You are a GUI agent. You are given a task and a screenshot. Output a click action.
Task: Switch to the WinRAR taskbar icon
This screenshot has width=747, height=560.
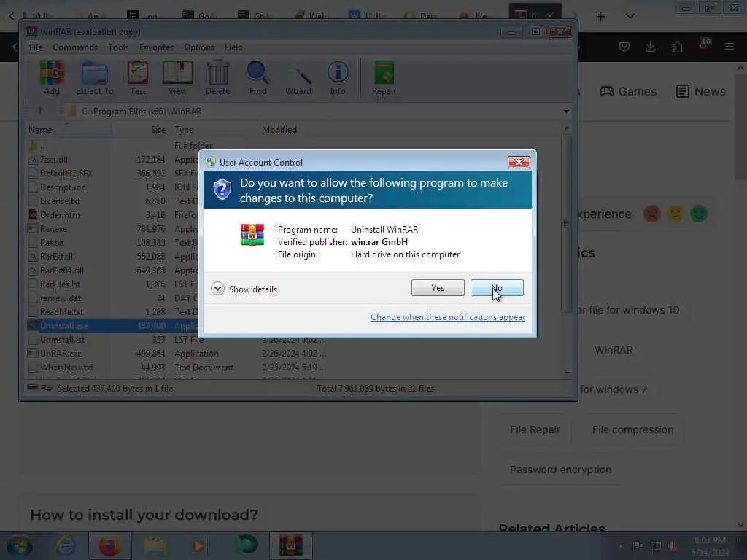pyautogui.click(x=291, y=546)
